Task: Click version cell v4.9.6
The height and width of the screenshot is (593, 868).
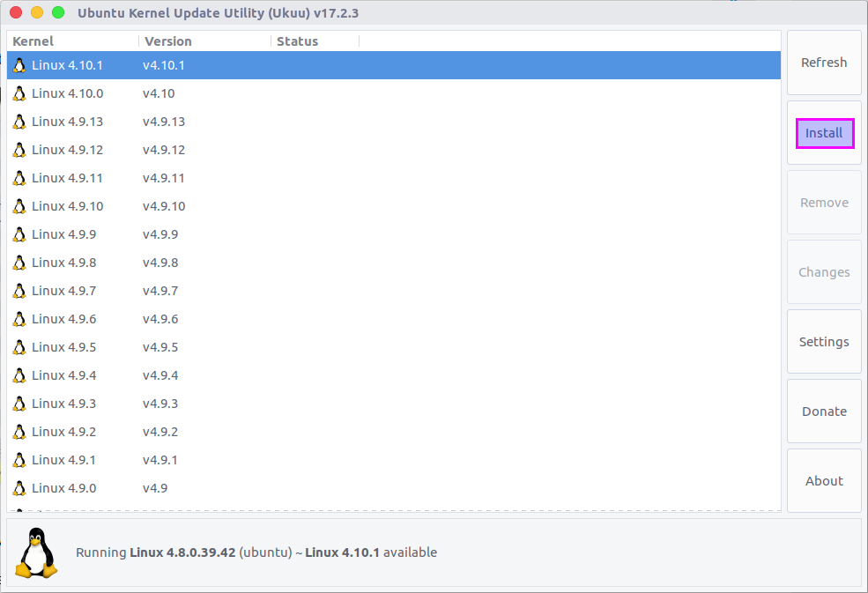Action: click(x=160, y=320)
